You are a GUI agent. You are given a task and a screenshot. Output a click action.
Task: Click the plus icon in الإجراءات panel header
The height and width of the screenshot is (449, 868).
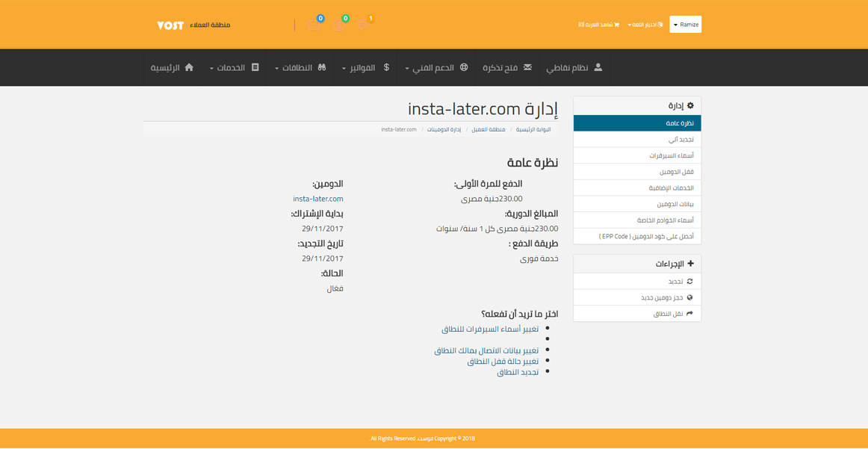coord(689,264)
